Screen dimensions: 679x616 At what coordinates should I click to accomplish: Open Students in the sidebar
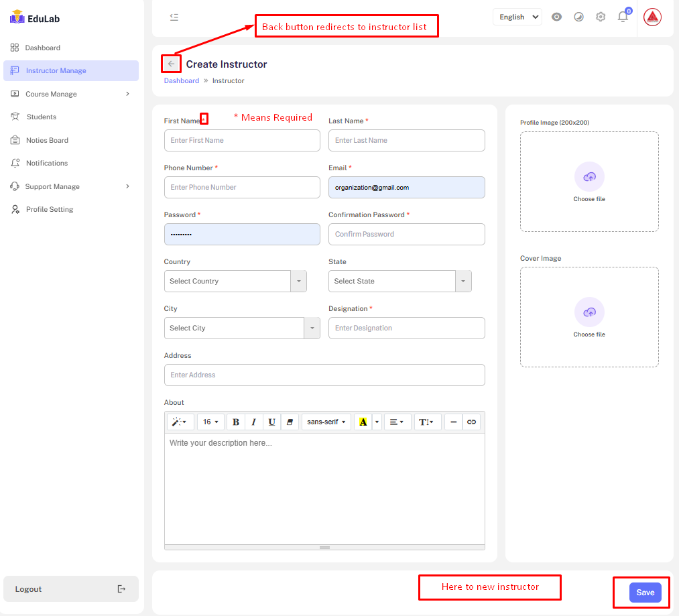(x=42, y=117)
